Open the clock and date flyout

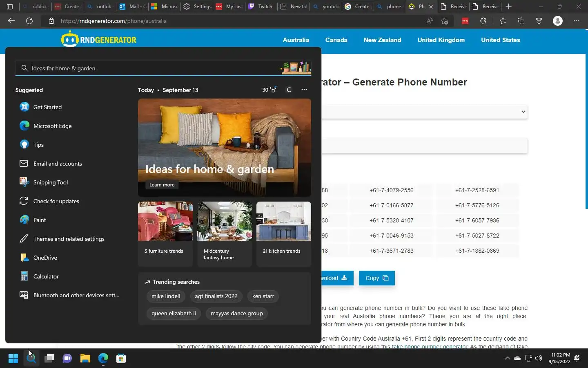[x=559, y=358]
